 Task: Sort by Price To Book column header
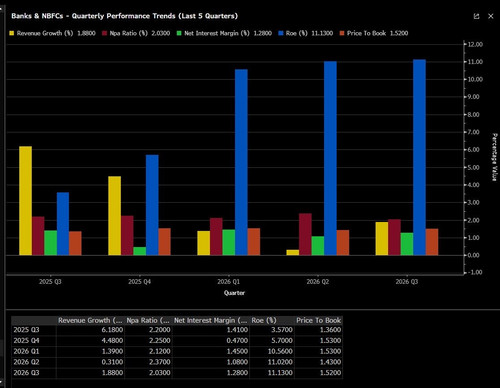point(318,320)
